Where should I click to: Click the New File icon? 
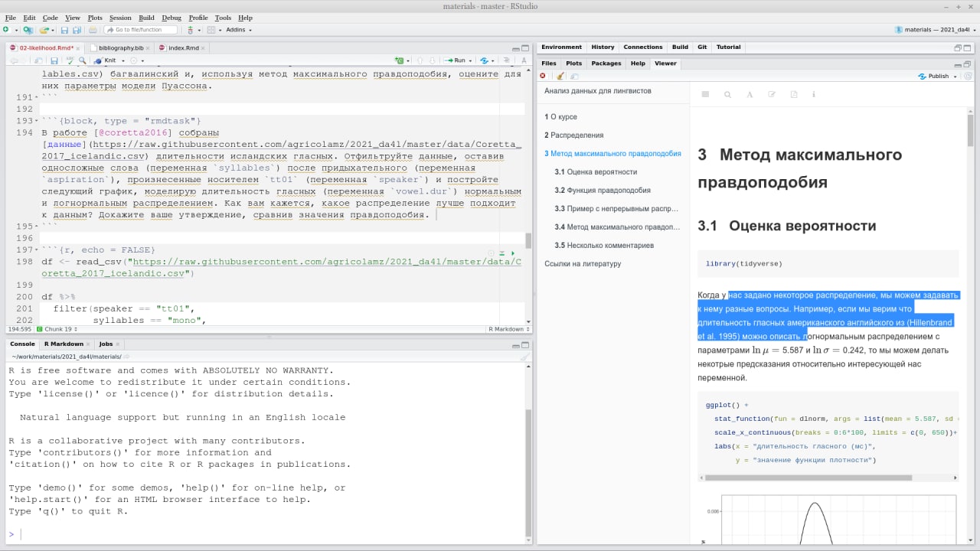(5, 30)
